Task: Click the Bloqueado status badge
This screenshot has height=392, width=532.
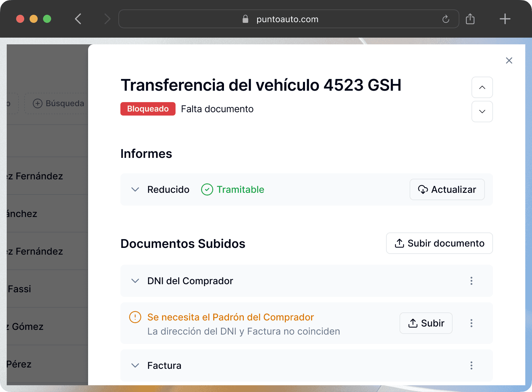Action: tap(148, 109)
